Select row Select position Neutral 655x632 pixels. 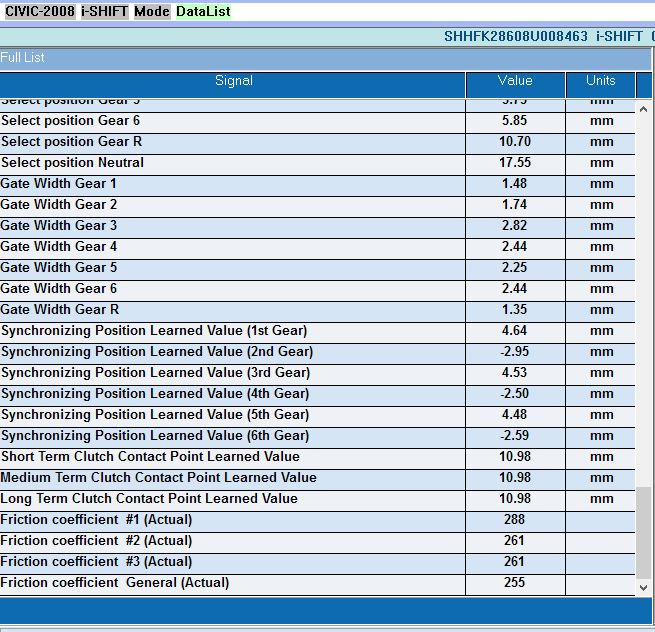[317, 163]
